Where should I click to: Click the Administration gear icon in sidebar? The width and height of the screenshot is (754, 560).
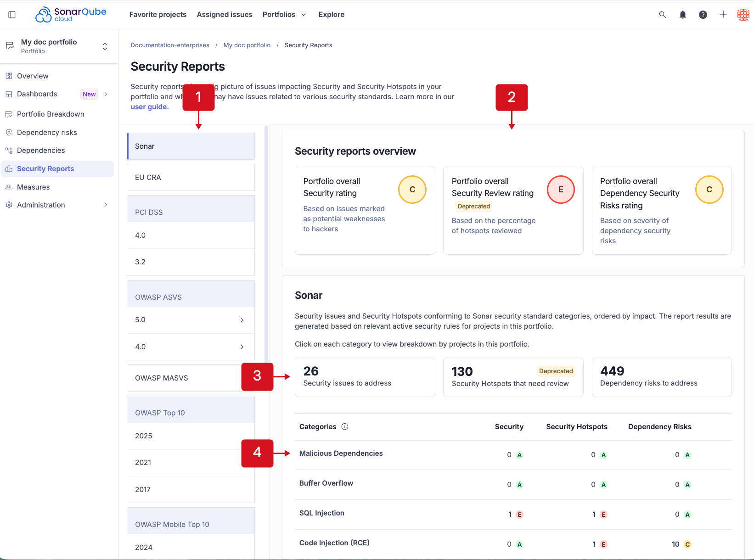pyautogui.click(x=9, y=205)
